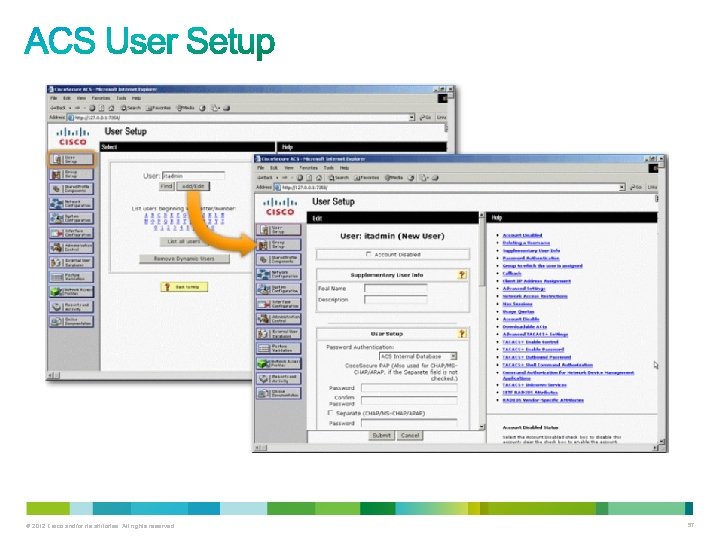Open System Configuration in back window sidebar

click(72, 218)
